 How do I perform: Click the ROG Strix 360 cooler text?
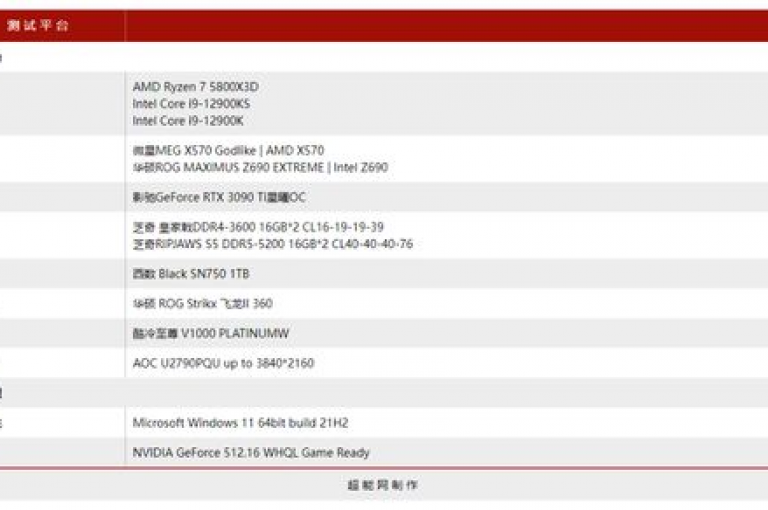(x=202, y=304)
